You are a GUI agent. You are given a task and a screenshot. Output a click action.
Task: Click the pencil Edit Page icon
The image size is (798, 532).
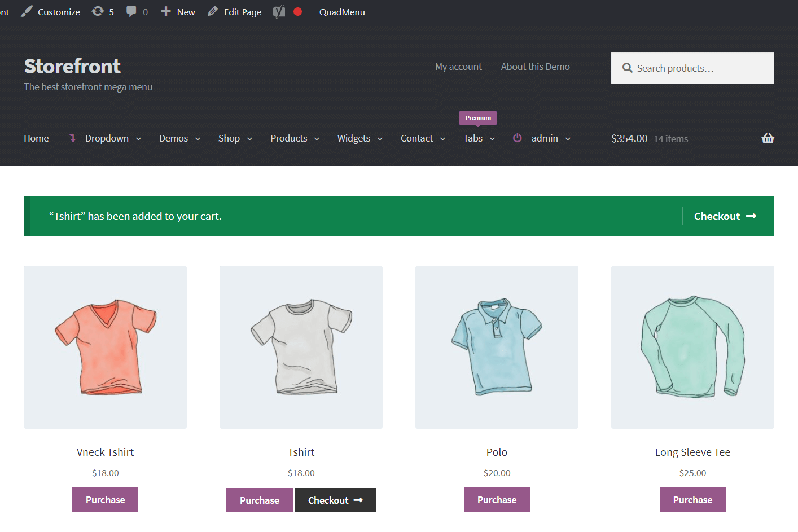click(x=213, y=12)
